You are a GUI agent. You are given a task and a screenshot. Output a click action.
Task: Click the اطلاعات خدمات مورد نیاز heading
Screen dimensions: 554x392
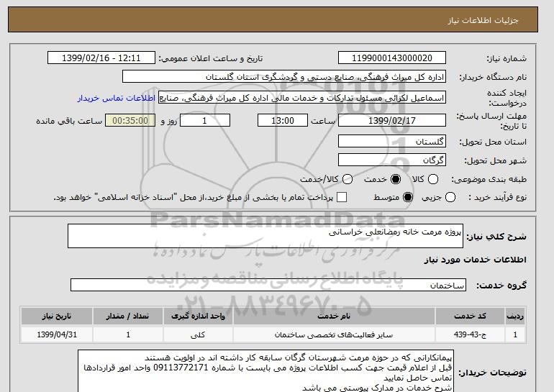click(x=475, y=260)
